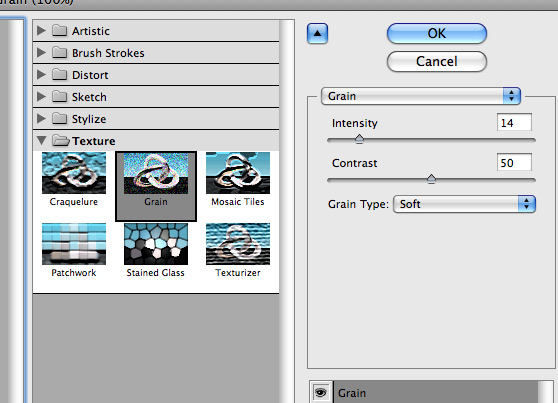
Task: Click the Cancel button
Action: point(437,62)
